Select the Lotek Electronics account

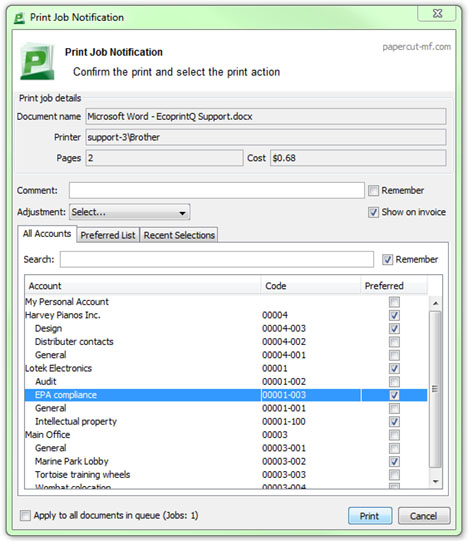tap(226, 368)
